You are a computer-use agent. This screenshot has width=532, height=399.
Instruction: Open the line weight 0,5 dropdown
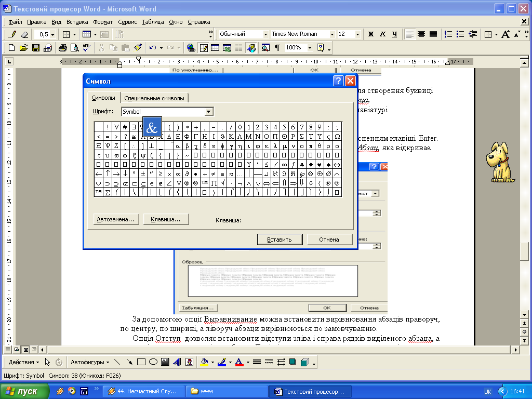coord(52,34)
